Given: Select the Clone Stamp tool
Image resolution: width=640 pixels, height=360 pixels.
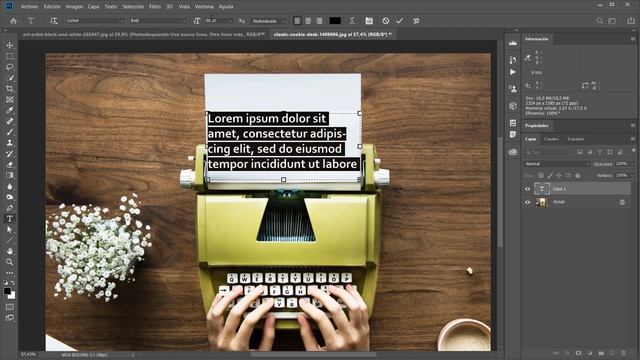Looking at the screenshot, I should [x=10, y=143].
